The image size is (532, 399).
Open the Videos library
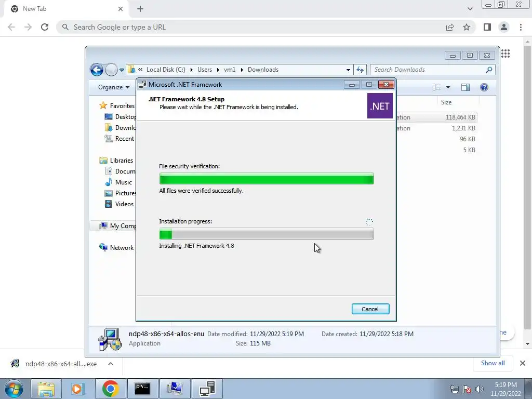119,204
